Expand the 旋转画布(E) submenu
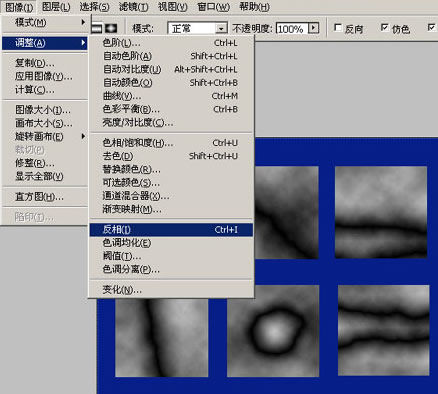Image resolution: width=438 pixels, height=394 pixels. [x=45, y=136]
